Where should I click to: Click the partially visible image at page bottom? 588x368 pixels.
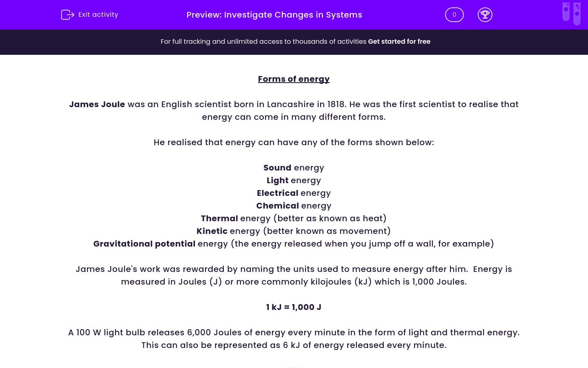pos(294,367)
